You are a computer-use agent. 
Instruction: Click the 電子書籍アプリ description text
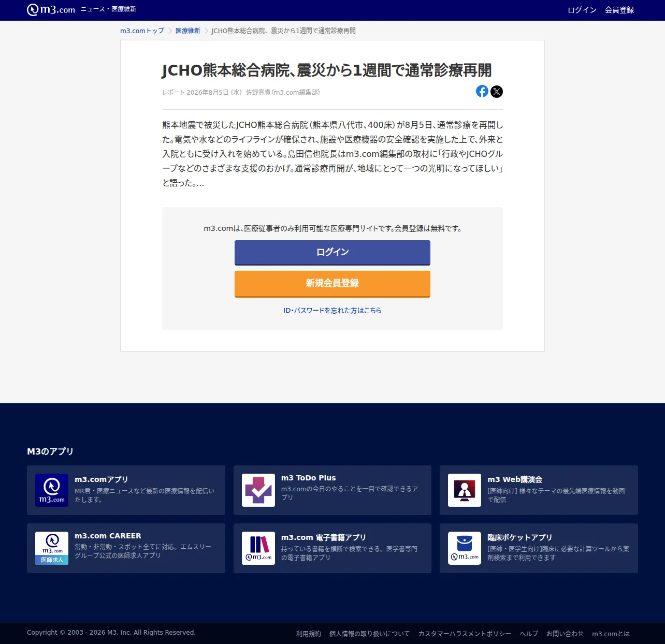[349, 553]
